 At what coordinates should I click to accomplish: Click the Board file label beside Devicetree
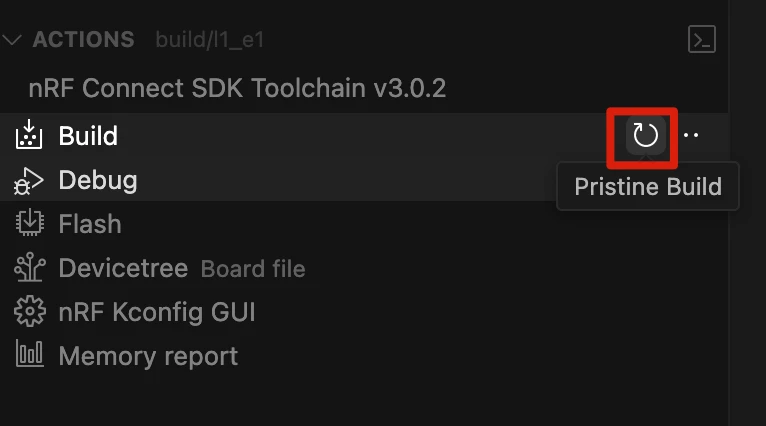(253, 269)
